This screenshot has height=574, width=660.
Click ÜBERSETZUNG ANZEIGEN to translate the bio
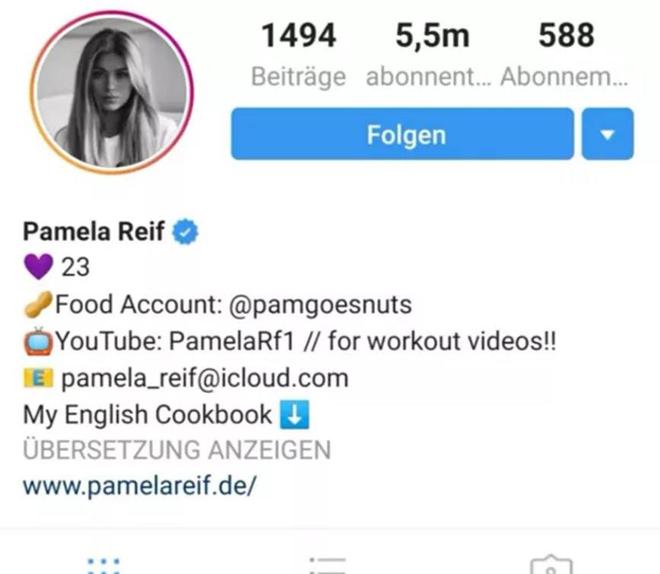[x=177, y=450]
